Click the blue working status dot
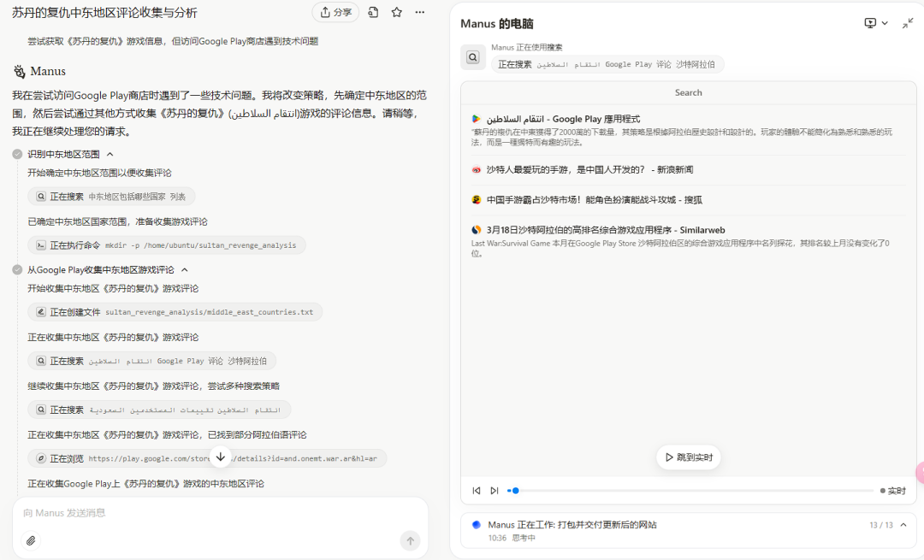 (477, 525)
